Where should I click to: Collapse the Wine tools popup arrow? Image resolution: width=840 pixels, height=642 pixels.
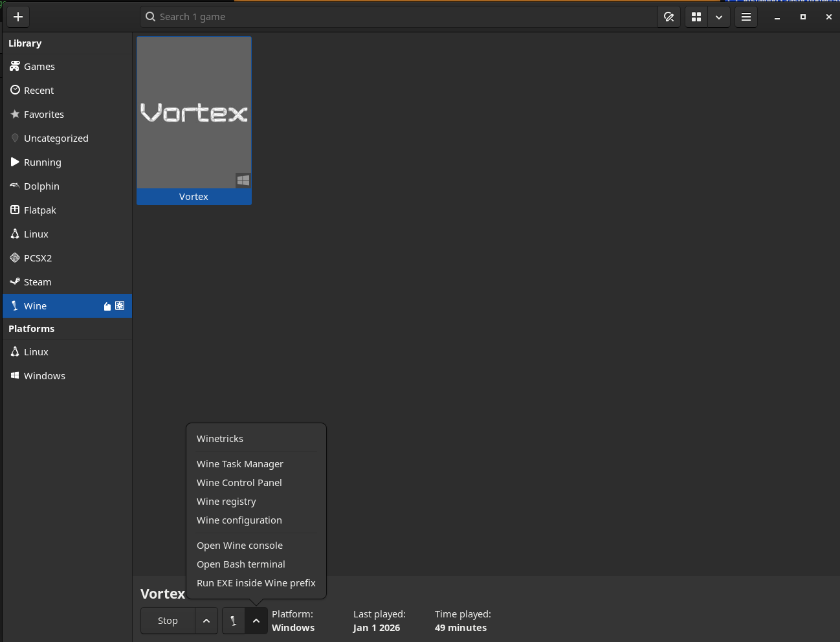click(x=256, y=621)
